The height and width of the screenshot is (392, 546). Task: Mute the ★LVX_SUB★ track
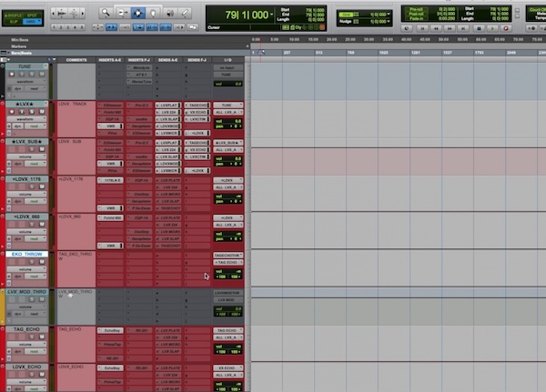(x=42, y=149)
